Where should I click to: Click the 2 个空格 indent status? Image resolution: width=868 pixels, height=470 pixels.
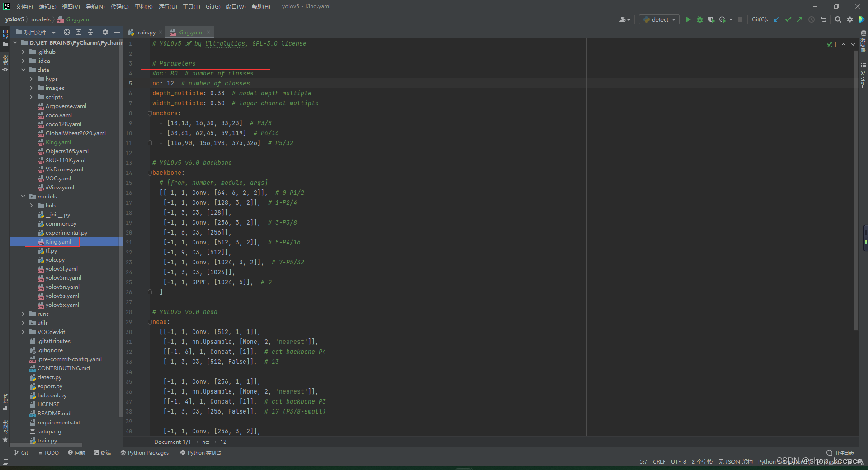[702, 461]
